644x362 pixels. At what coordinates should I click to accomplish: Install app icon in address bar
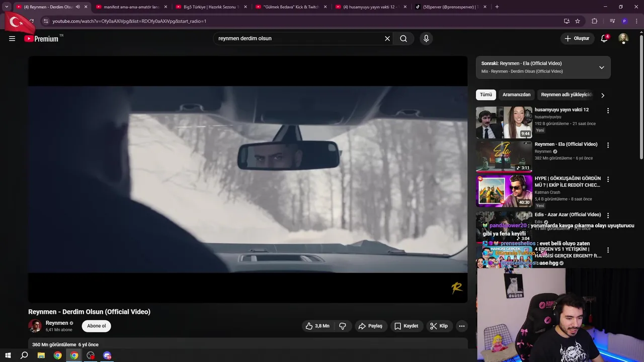567,21
